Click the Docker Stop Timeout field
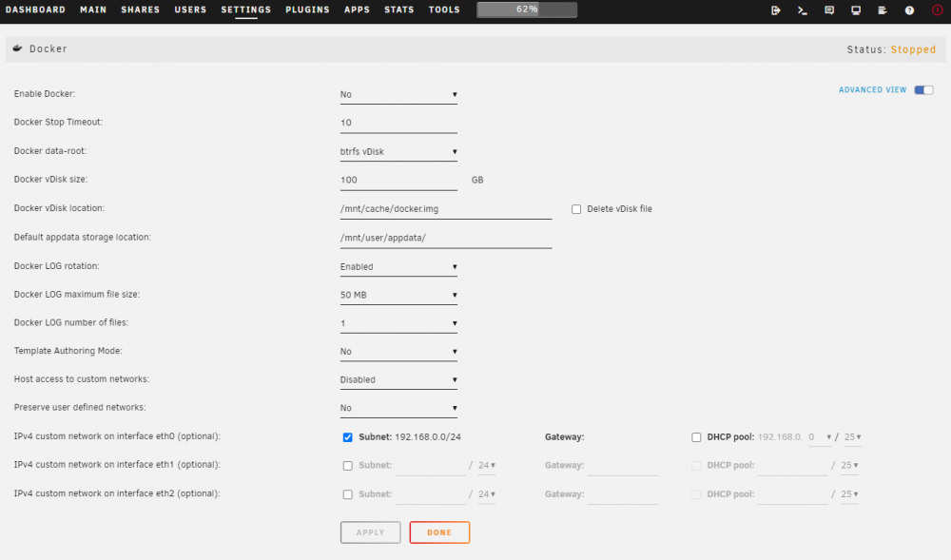This screenshot has width=951, height=560. 398,123
